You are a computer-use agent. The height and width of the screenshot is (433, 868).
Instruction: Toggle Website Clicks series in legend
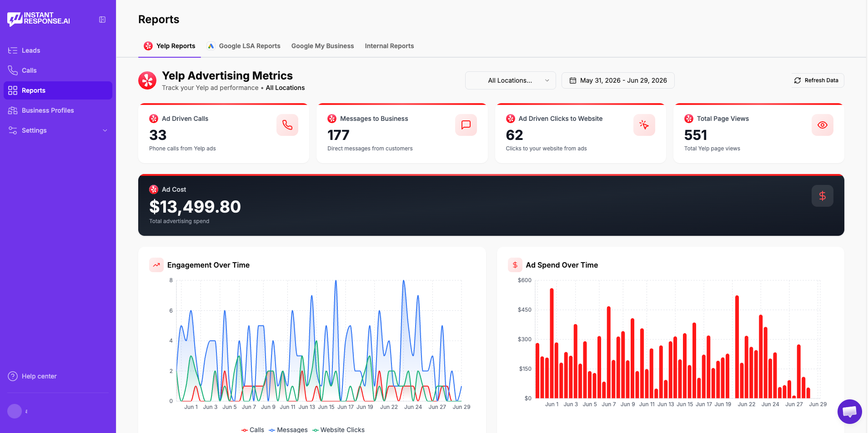(x=338, y=430)
